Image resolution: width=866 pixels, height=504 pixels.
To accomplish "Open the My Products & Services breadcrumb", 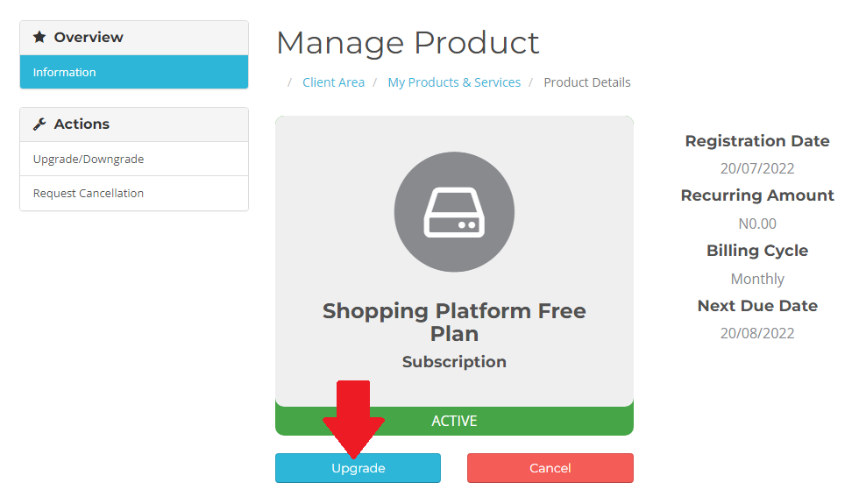I will (454, 82).
